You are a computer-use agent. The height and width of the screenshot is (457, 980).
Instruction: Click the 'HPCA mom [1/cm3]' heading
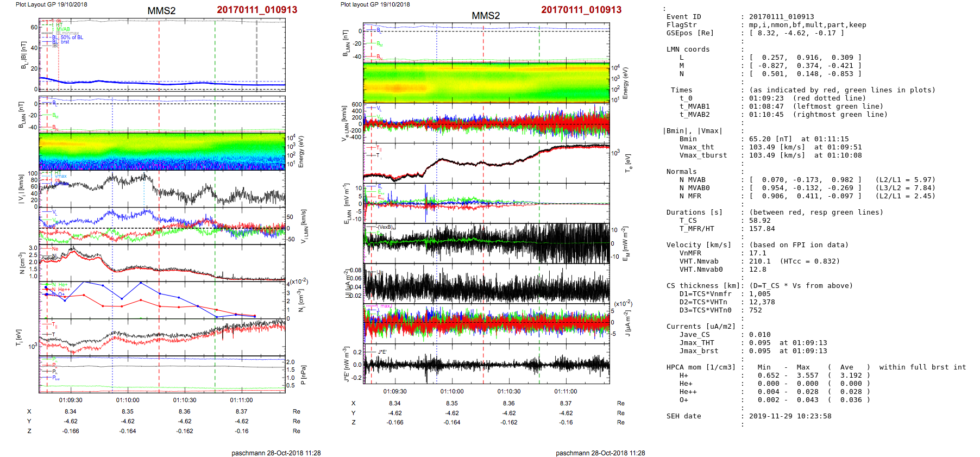[701, 367]
